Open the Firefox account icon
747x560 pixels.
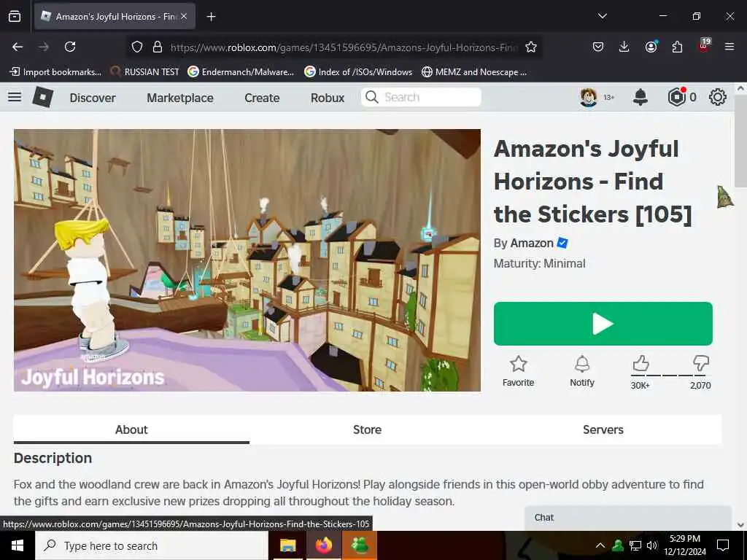651,47
